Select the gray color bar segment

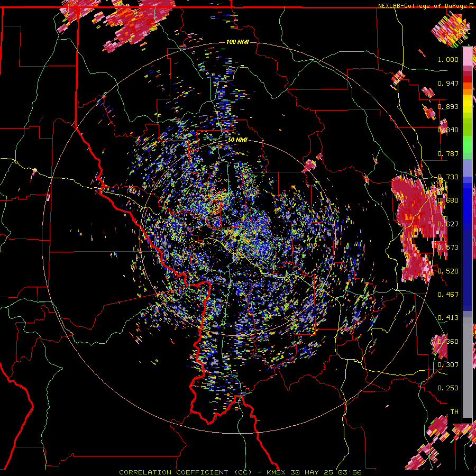(x=467, y=368)
